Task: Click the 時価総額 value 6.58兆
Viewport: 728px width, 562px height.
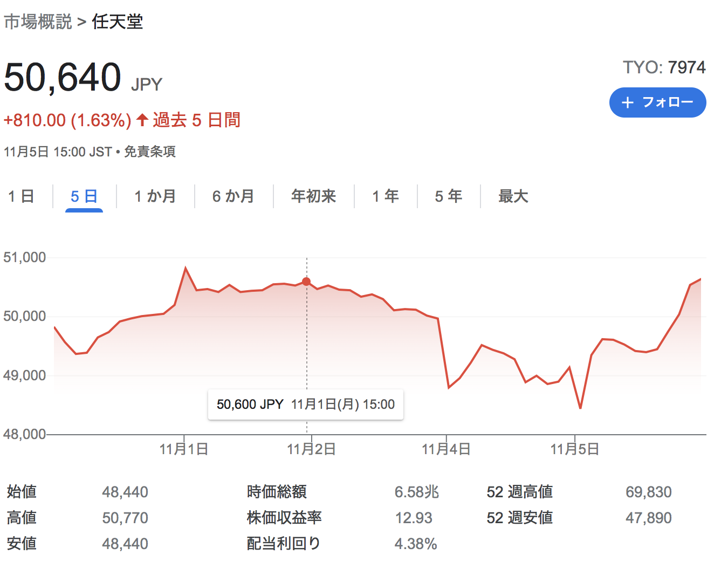Action: tap(417, 492)
